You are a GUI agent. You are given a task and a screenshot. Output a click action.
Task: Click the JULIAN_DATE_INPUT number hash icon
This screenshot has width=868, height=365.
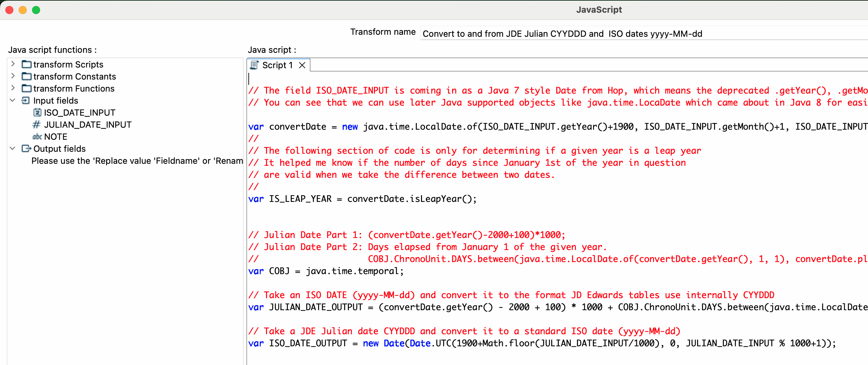[36, 124]
